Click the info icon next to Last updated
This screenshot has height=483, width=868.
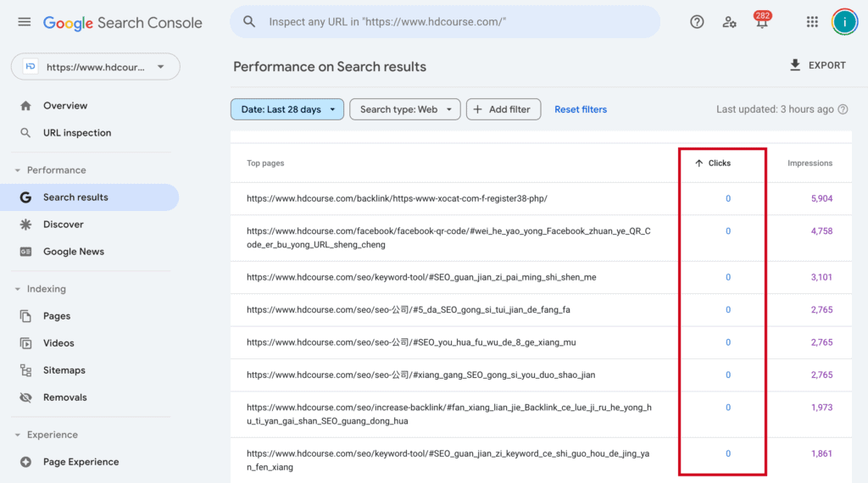[x=843, y=109]
